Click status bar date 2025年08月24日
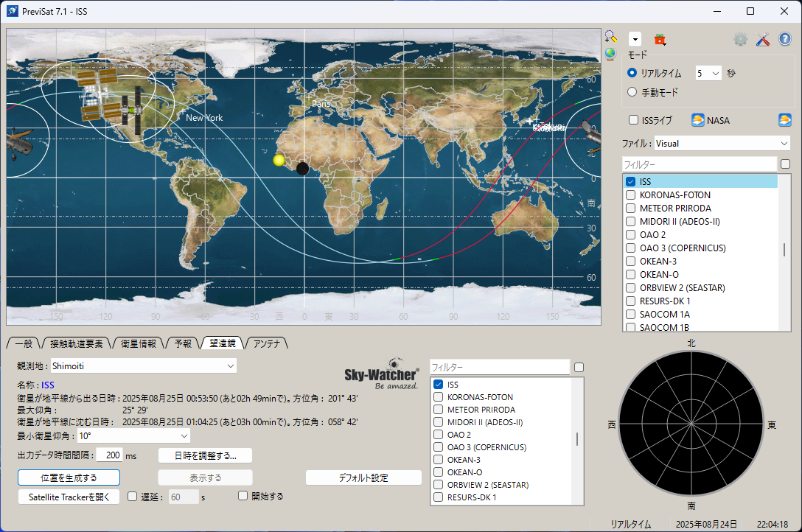Screen dimensions: 802x532 (706, 525)
